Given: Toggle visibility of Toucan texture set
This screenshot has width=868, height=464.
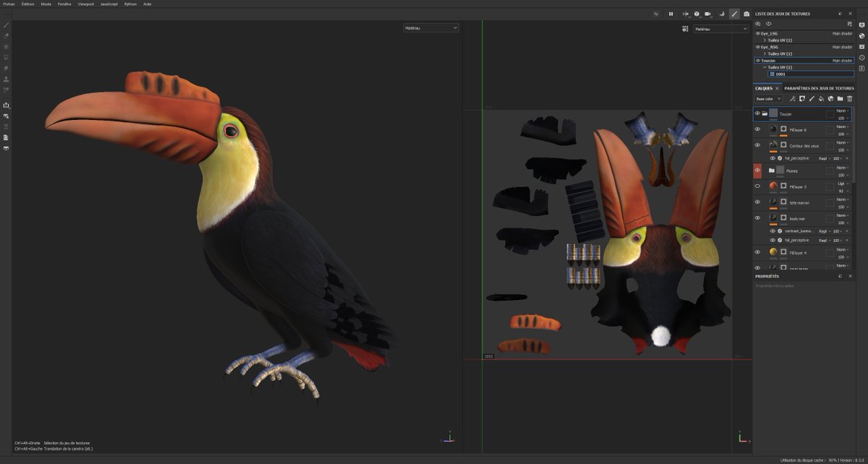Looking at the screenshot, I should pos(758,61).
